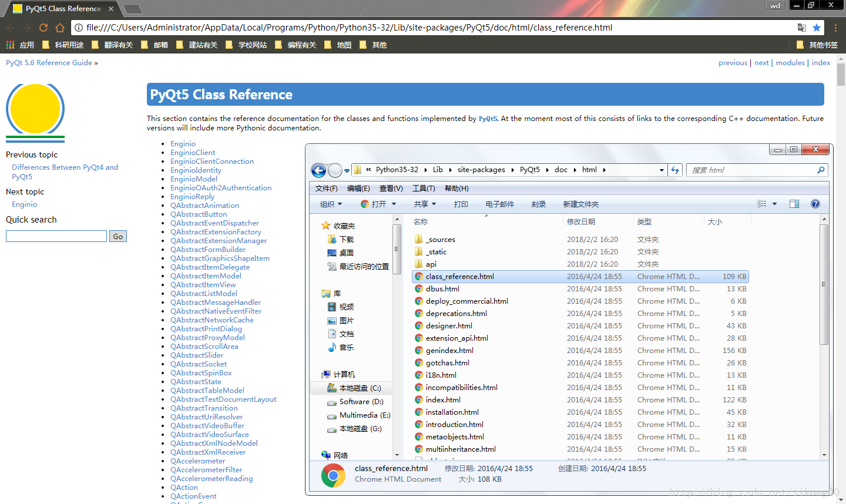The width and height of the screenshot is (846, 504).
Task: Expand the 打开 dropdown arrow
Action: [394, 204]
